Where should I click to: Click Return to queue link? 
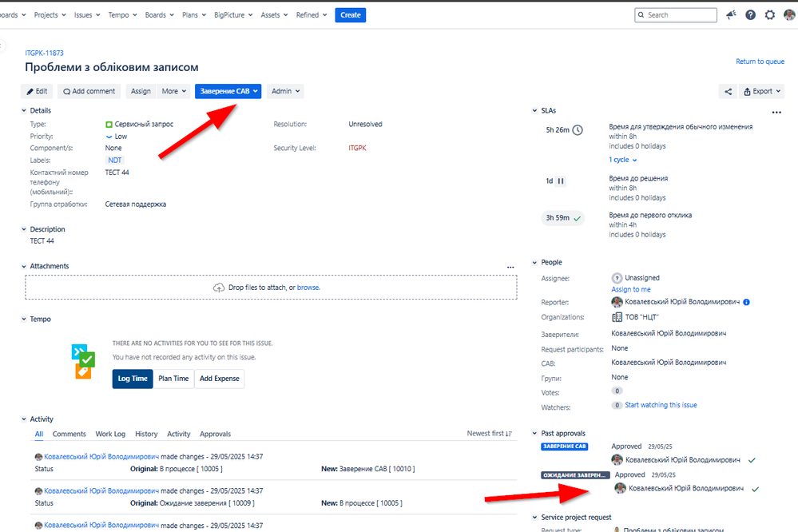(760, 62)
